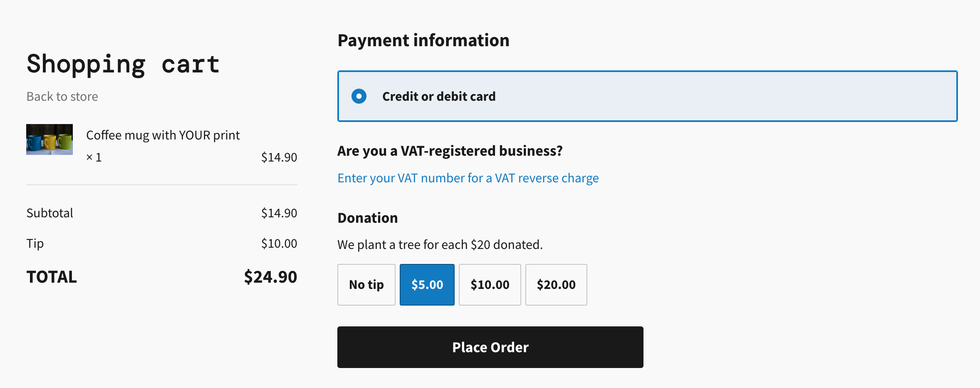Pick the $10.00 donation amount

tap(490, 285)
